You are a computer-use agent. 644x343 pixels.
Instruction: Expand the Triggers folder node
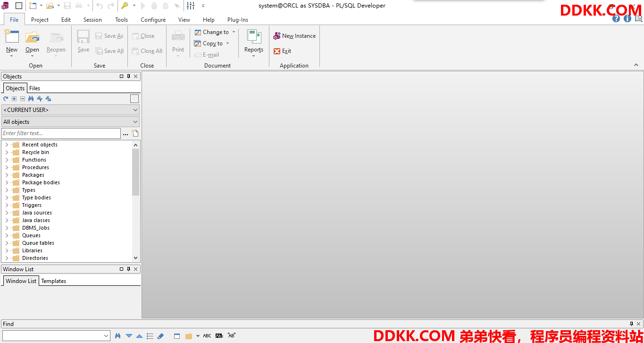pyautogui.click(x=7, y=205)
